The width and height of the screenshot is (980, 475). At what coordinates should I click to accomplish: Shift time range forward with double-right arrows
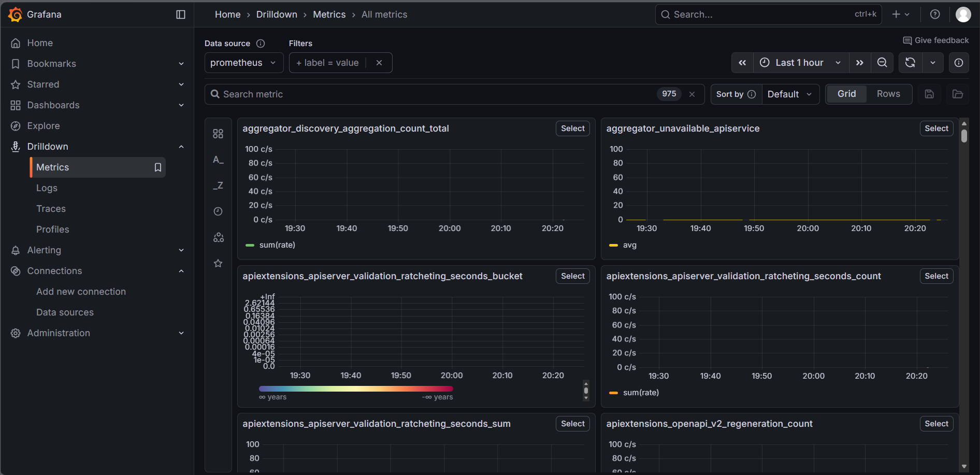click(860, 63)
